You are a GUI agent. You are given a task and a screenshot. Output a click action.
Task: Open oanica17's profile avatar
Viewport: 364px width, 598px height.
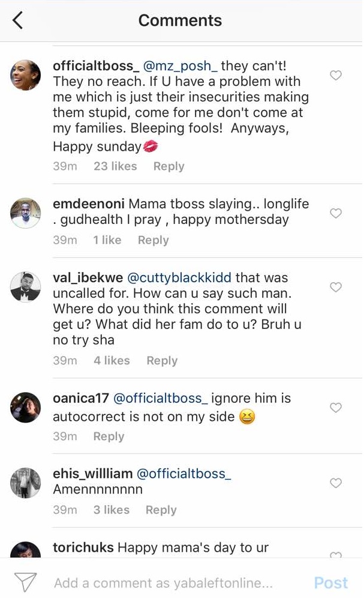[x=26, y=408]
